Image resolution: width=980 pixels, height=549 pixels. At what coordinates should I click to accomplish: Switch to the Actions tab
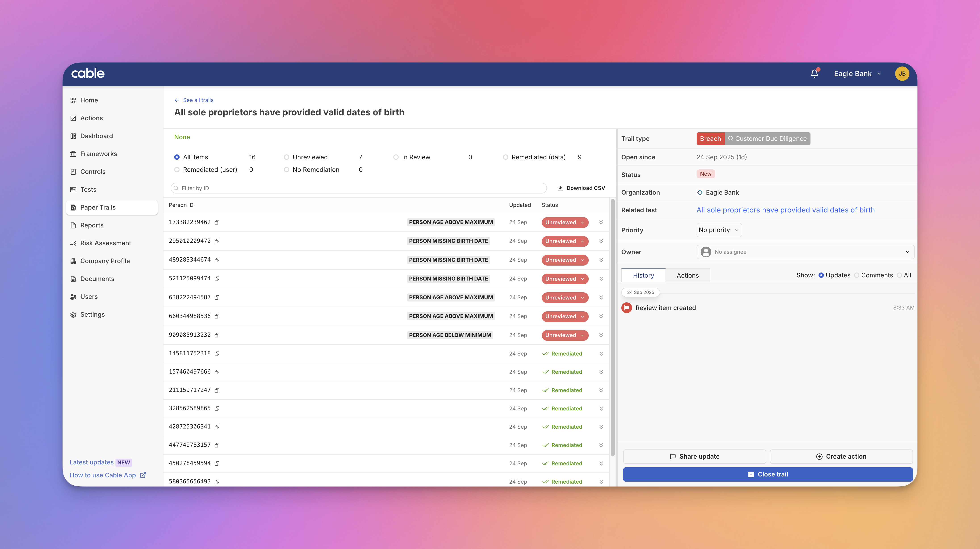coord(687,275)
